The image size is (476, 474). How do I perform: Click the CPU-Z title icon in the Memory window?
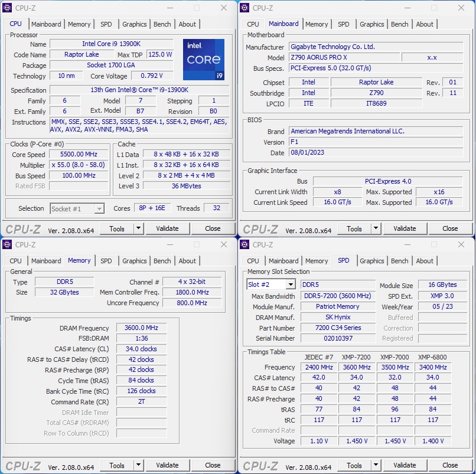click(7, 244)
